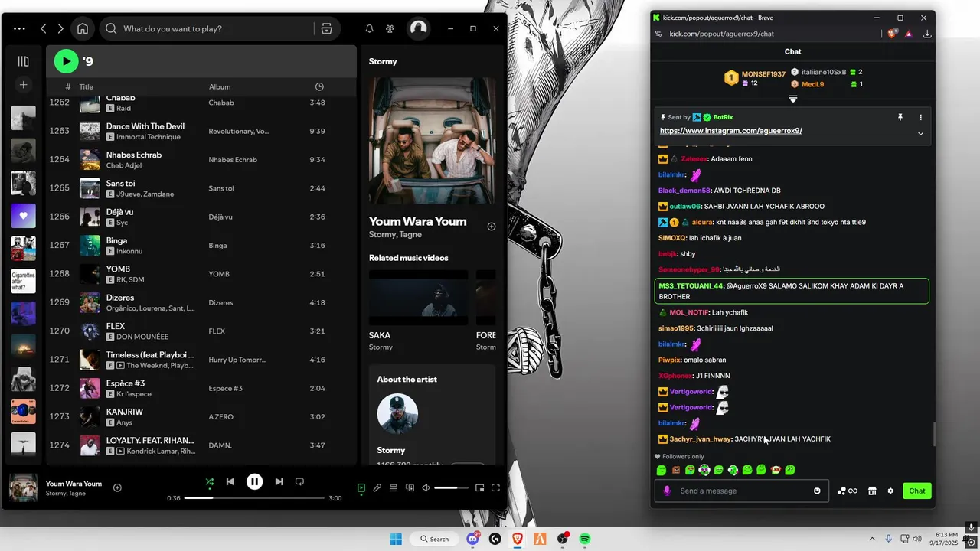The image size is (980, 551).
Task: Open Spotify profile avatar menu
Action: [418, 28]
